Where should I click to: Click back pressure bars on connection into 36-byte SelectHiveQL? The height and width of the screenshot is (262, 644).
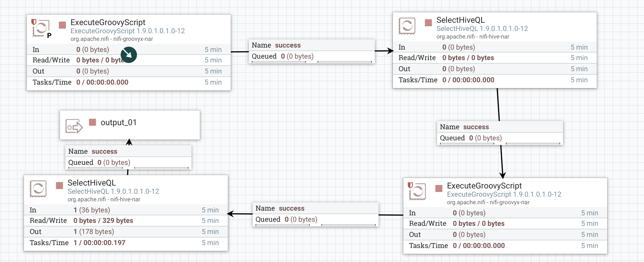pos(316,225)
